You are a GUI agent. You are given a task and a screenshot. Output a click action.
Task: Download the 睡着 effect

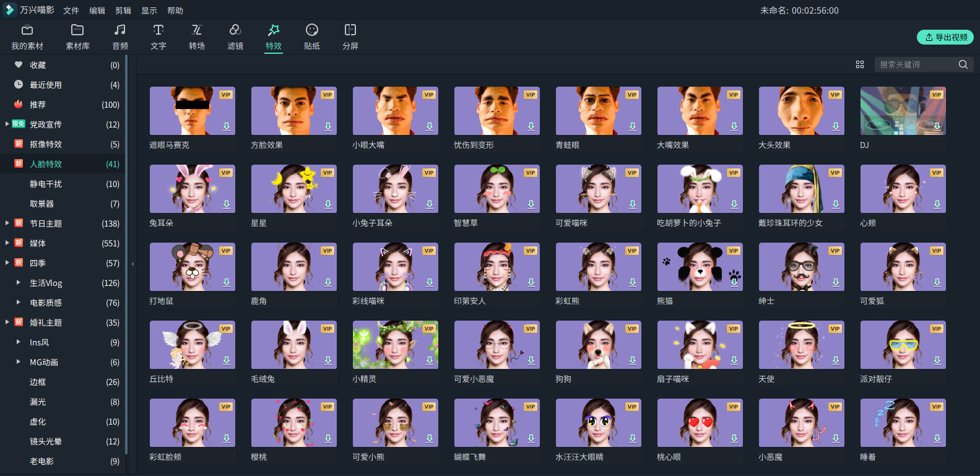[937, 438]
